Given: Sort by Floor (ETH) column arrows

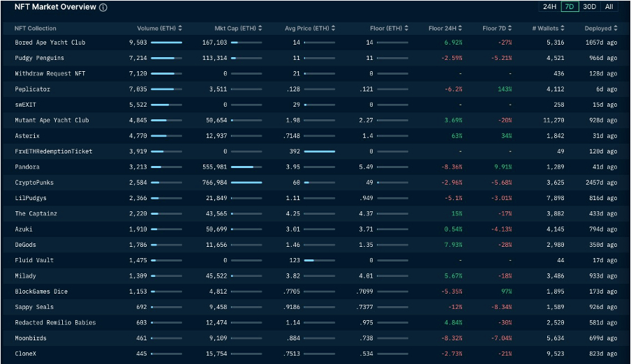Looking at the screenshot, I should 406,29.
